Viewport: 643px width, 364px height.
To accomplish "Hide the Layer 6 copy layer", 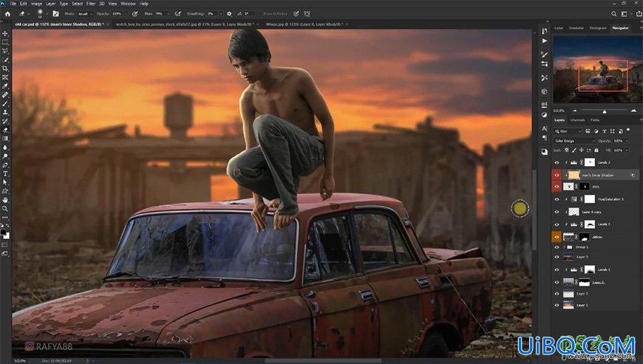I will click(x=557, y=212).
